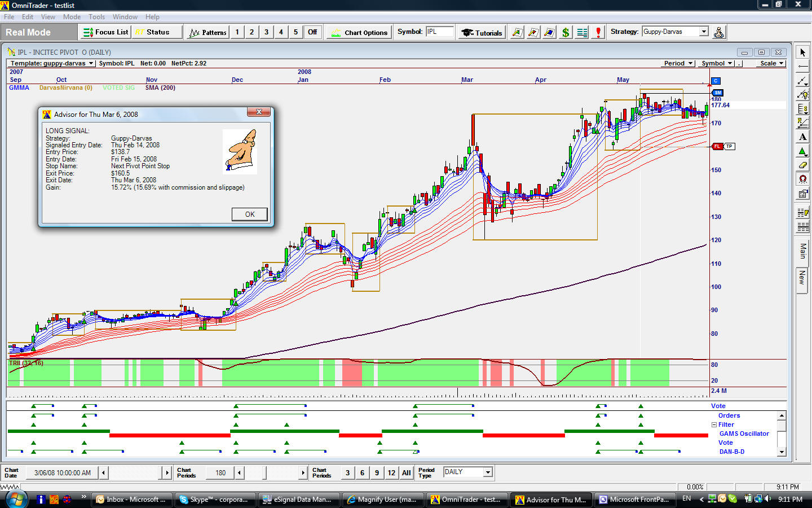The width and height of the screenshot is (812, 508).
Task: Set chart periods to 6 months
Action: 362,472
